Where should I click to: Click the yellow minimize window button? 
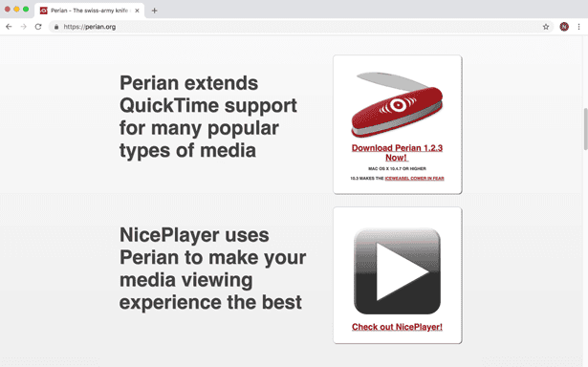[16, 9]
